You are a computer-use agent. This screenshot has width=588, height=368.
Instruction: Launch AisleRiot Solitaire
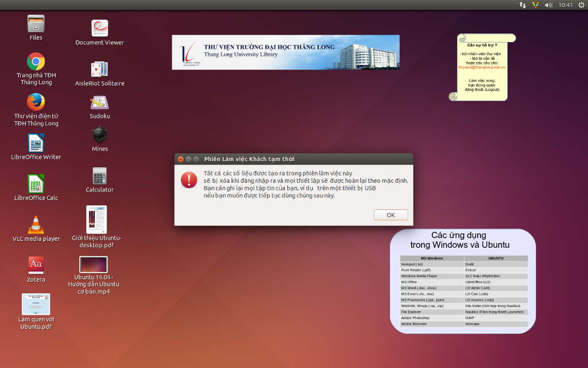[100, 70]
